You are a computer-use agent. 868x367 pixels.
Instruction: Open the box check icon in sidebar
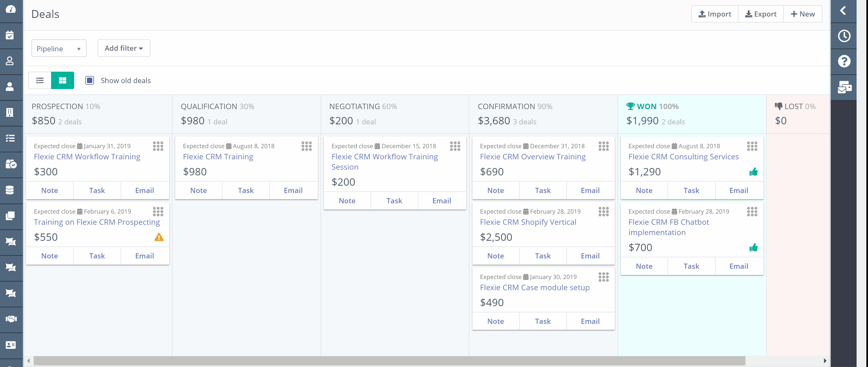click(11, 164)
